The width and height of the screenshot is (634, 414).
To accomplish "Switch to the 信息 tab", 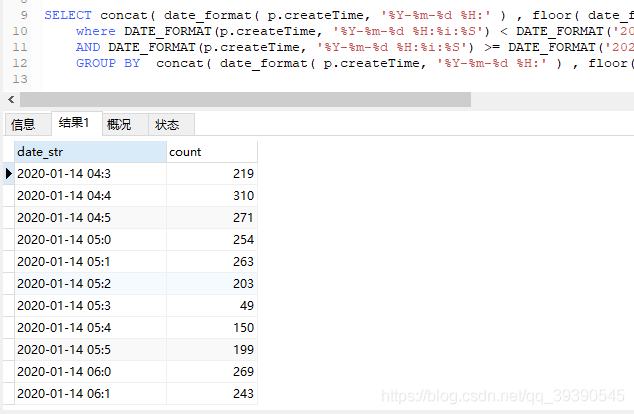I will 28,124.
